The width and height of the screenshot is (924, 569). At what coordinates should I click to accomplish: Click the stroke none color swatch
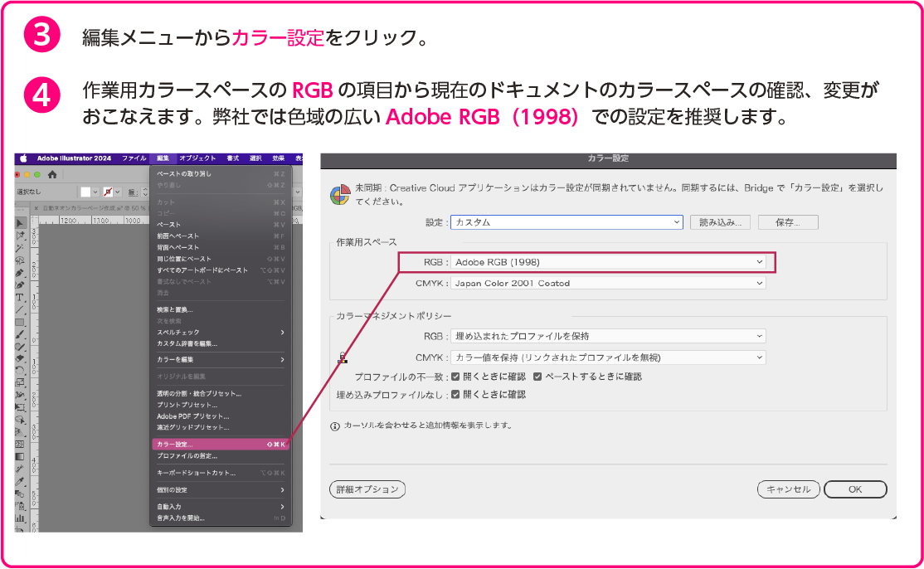click(x=108, y=192)
